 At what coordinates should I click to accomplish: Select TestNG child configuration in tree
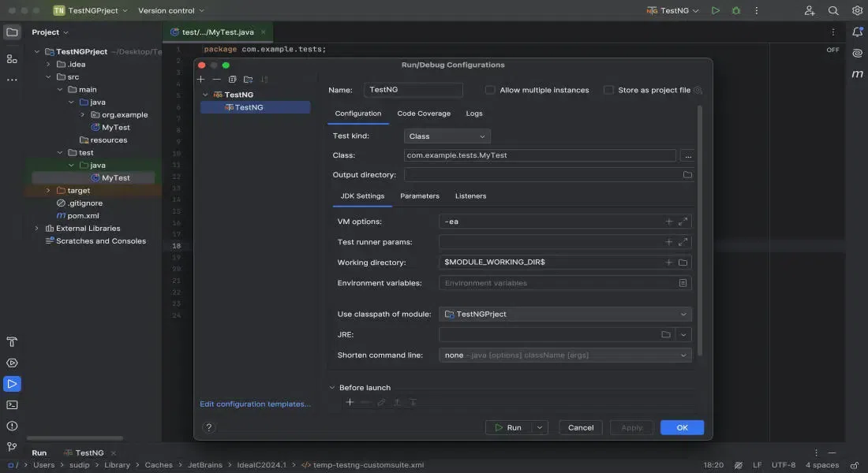click(255, 107)
